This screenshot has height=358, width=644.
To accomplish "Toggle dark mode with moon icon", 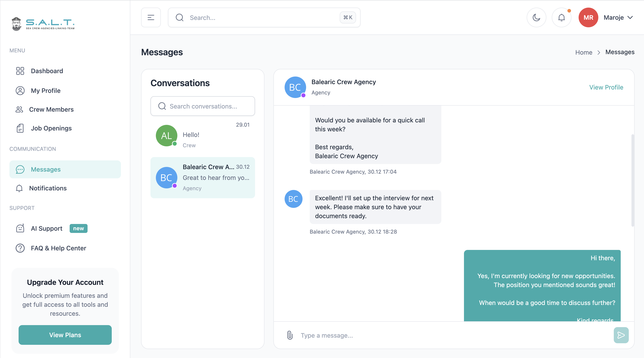I will [536, 17].
